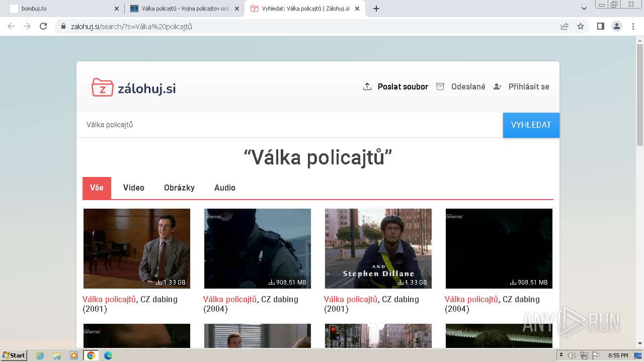Click the search field containing Válka policajtů
The width and height of the screenshot is (644, 362).
tap(290, 125)
